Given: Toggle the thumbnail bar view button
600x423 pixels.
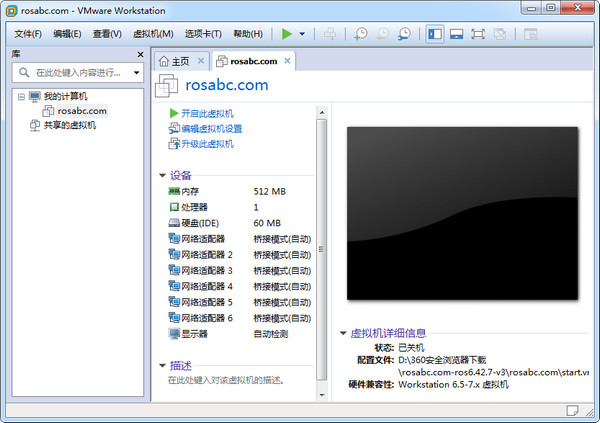Looking at the screenshot, I should pos(456,34).
